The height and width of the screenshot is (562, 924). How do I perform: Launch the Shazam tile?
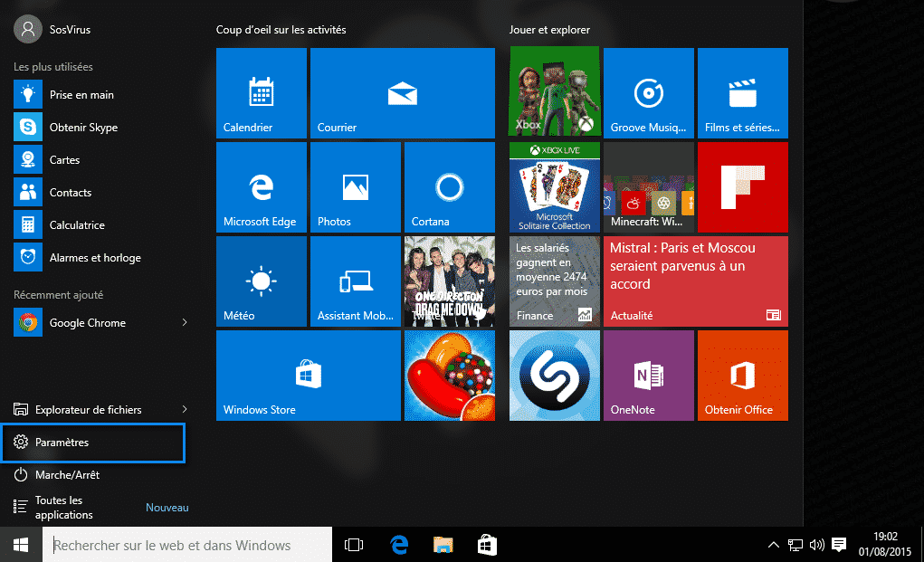[554, 376]
